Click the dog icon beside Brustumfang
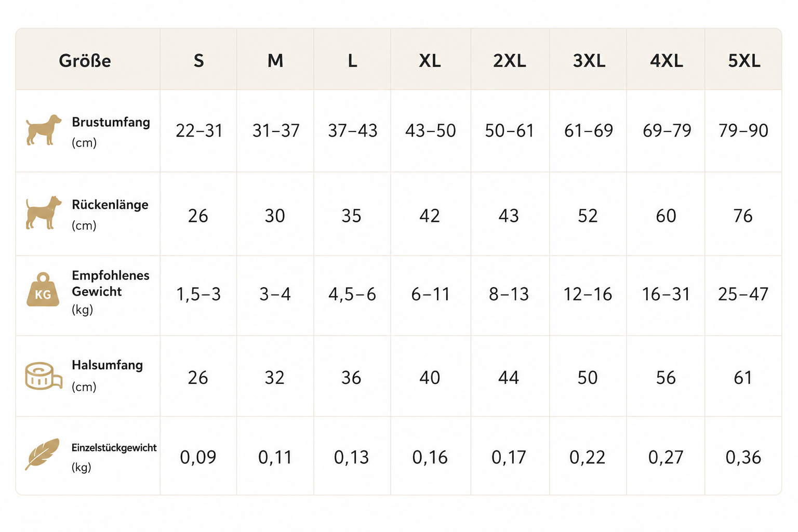Viewport: 798px width, 532px height. (44, 130)
